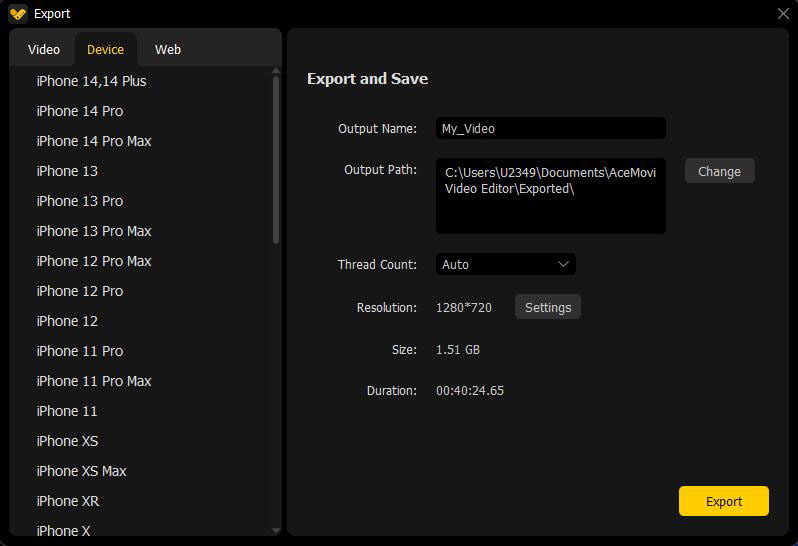Viewport: 798px width, 546px height.
Task: Select iPhone 11 Pro device
Action: [80, 351]
